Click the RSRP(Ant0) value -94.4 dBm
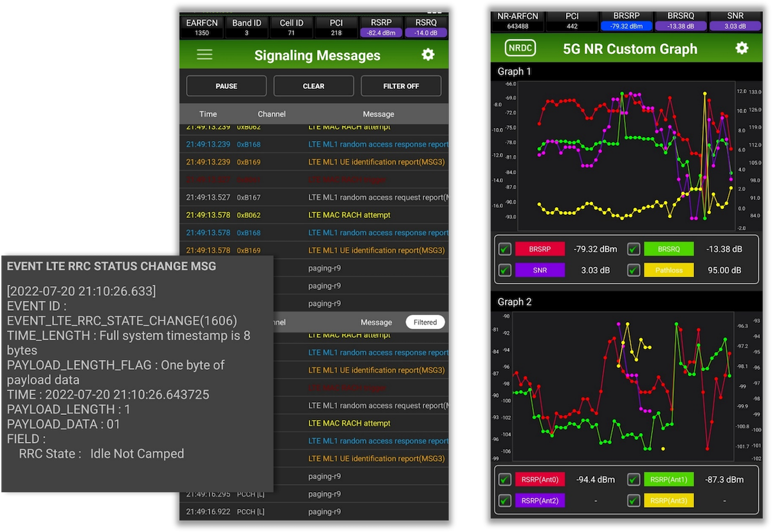The image size is (772, 532). pos(595,479)
